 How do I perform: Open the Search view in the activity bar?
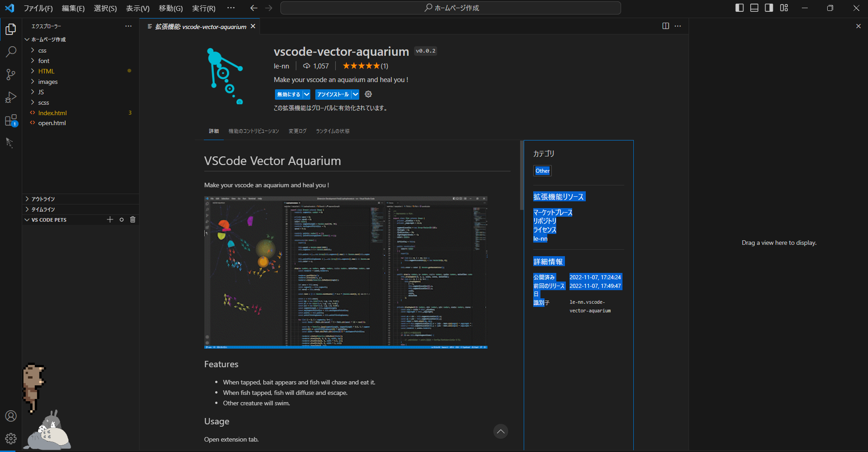click(x=10, y=52)
